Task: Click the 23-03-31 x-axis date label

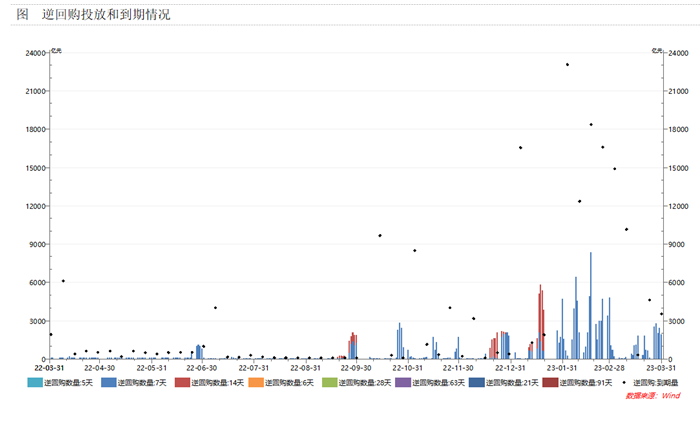Action: click(x=661, y=368)
